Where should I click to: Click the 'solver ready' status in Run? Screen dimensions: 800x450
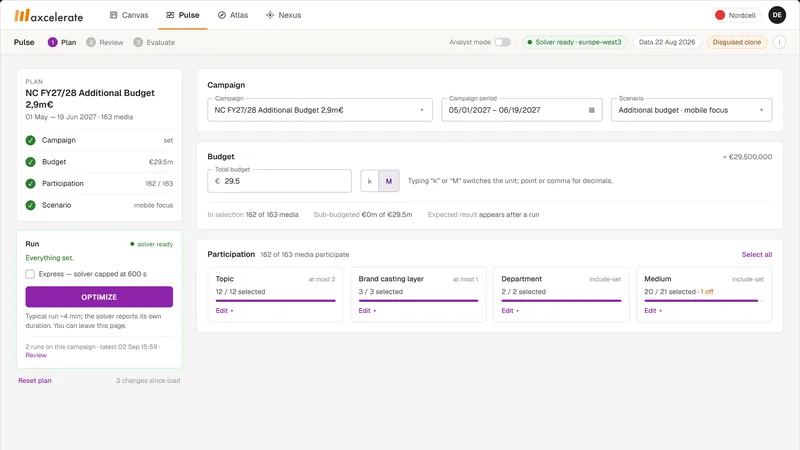pyautogui.click(x=152, y=244)
